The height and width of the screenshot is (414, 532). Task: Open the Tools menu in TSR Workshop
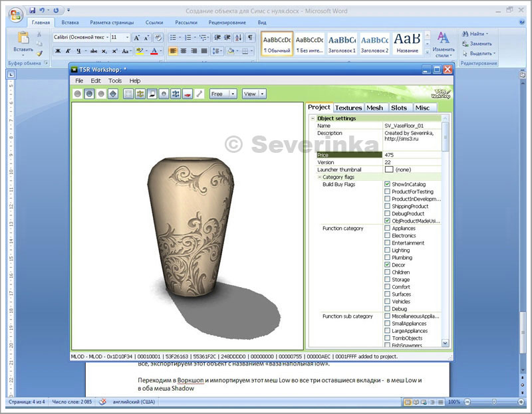(115, 80)
